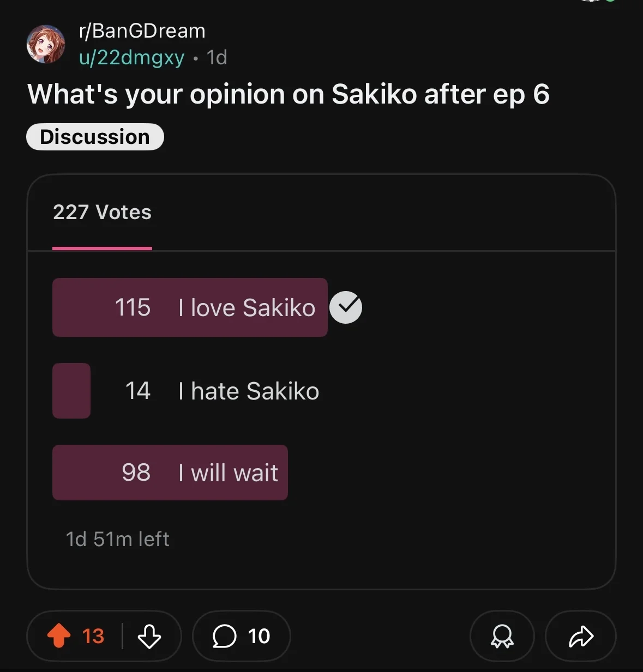
Task: Click the 1d post timestamp
Action: tap(217, 58)
